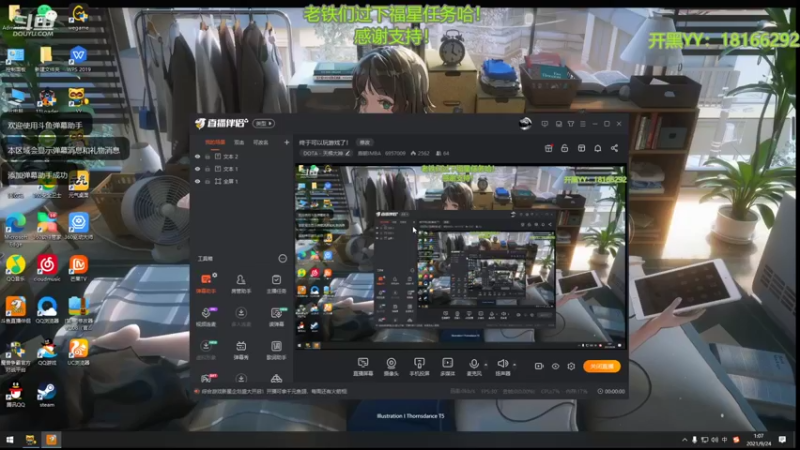
Task: Open the WPS 2019 desktop icon
Action: (78, 58)
